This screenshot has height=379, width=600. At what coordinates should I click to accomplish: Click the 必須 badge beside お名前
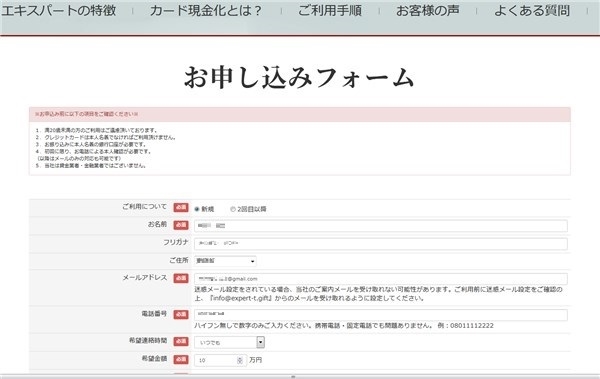coord(181,225)
